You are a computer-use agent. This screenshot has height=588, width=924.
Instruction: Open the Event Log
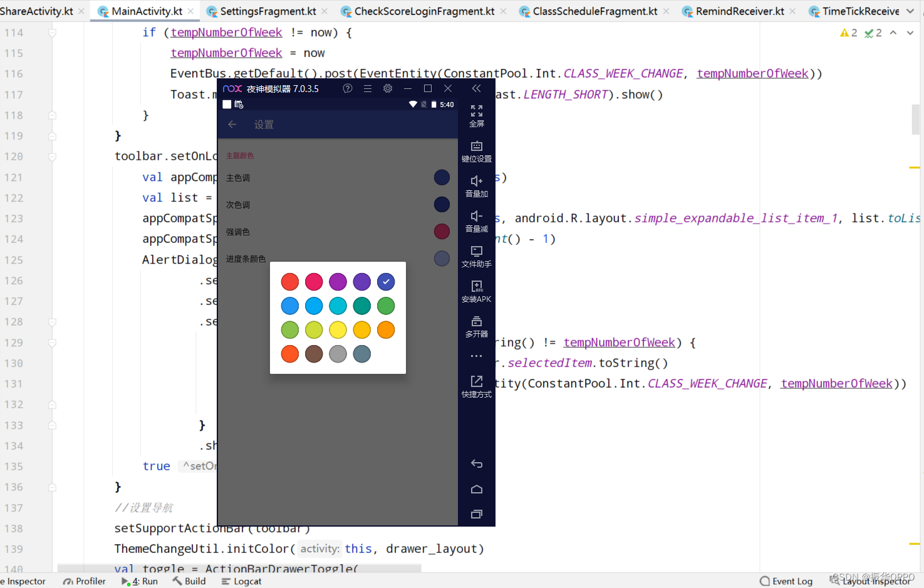point(786,581)
